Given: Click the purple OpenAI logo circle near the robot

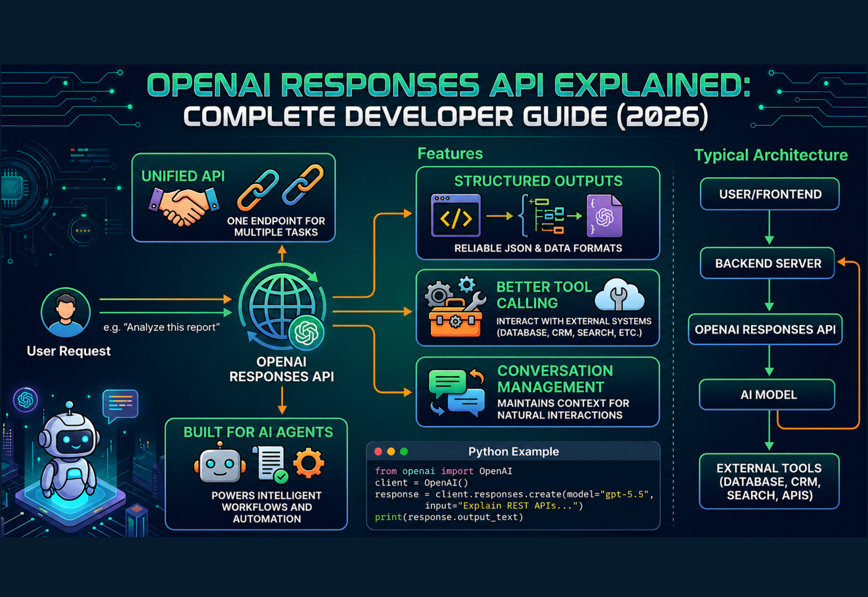Looking at the screenshot, I should click(x=25, y=400).
